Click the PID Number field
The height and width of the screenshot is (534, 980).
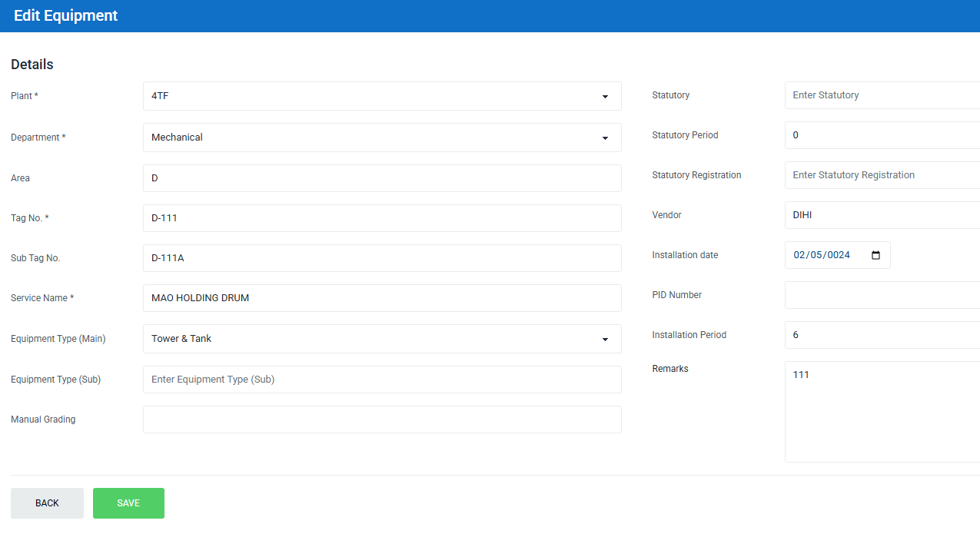(x=882, y=295)
